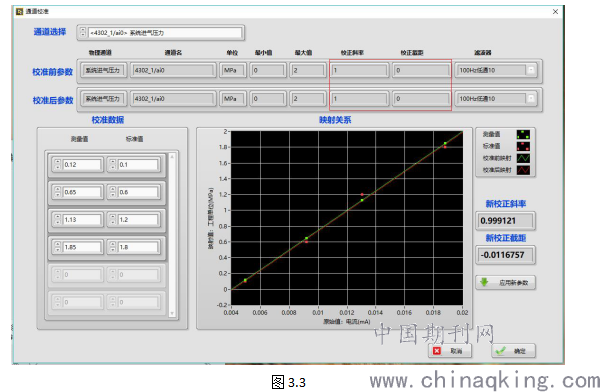Click the green line pre-calibration mapping legend icon
600x392 pixels.
point(523,158)
